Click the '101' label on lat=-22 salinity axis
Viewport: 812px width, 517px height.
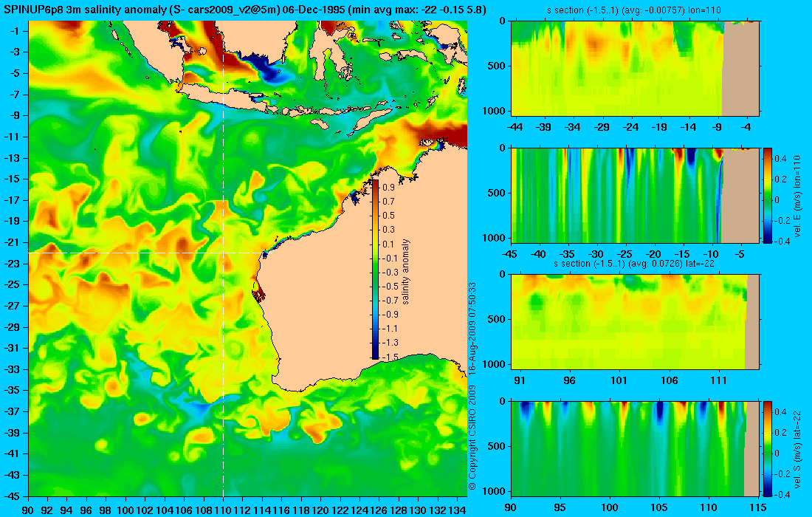(619, 381)
